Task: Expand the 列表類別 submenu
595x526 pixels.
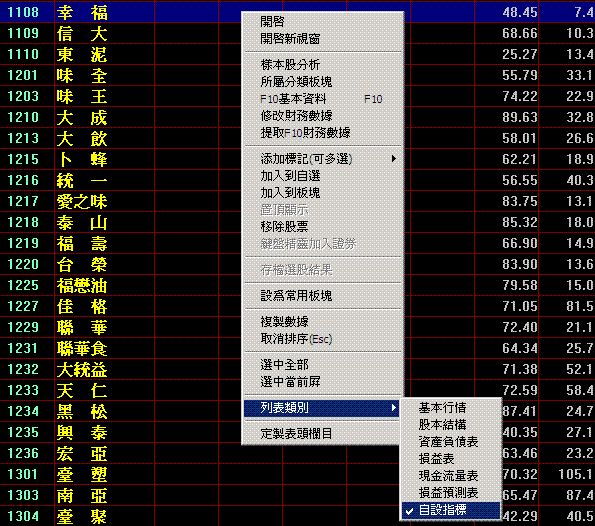Action: (322, 408)
